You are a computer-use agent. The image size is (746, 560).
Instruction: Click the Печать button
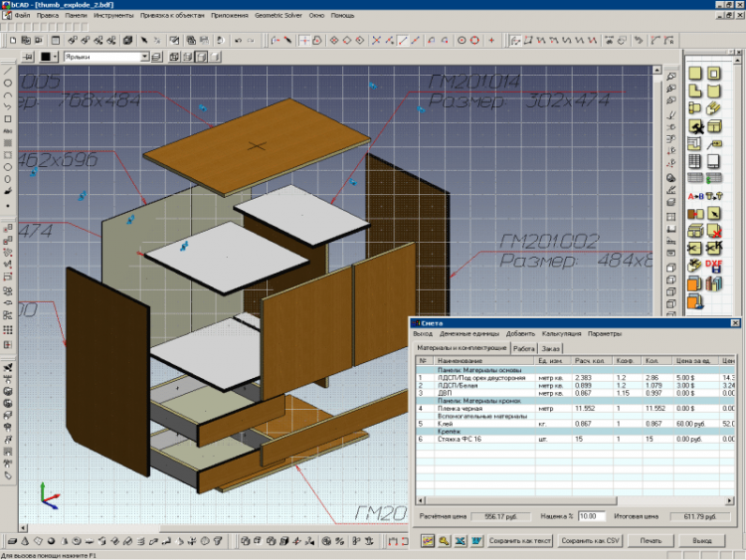pyautogui.click(x=651, y=540)
